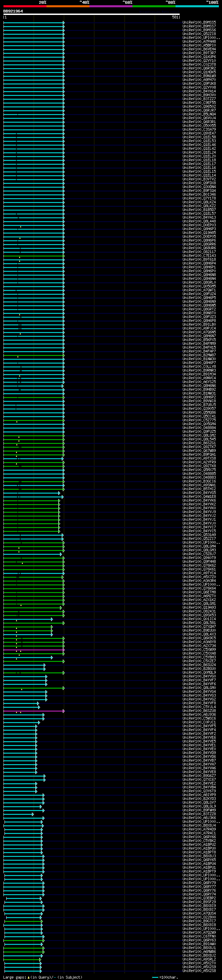Viewport: 222px width, 980px height.
Task: Click the purple ~60% identity legend segment
Action: [111, 6]
